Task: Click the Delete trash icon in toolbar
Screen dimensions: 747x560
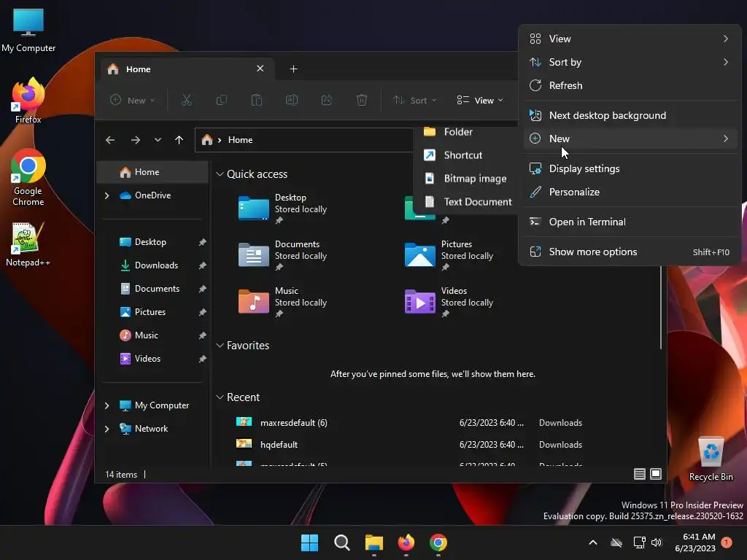Action: 362,100
